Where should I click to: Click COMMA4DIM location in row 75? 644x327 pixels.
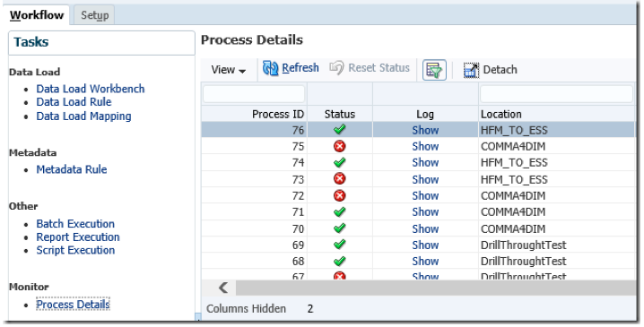coord(513,146)
